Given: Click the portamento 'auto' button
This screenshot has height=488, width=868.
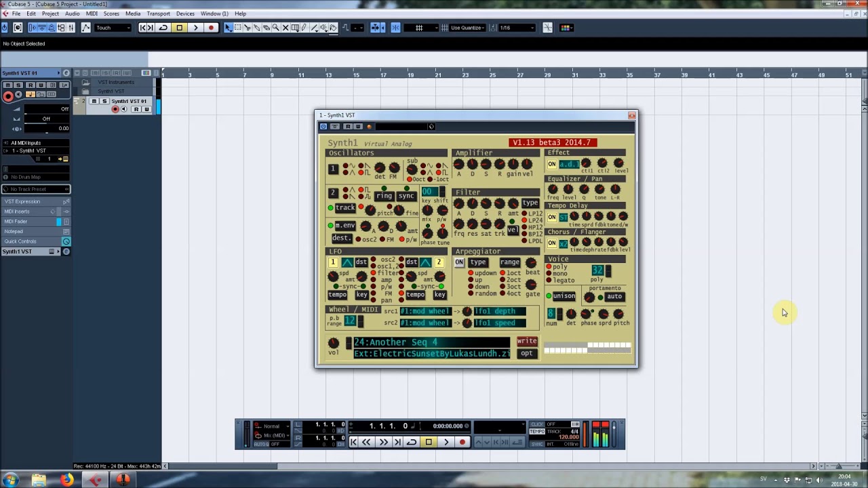Looking at the screenshot, I should [x=614, y=296].
